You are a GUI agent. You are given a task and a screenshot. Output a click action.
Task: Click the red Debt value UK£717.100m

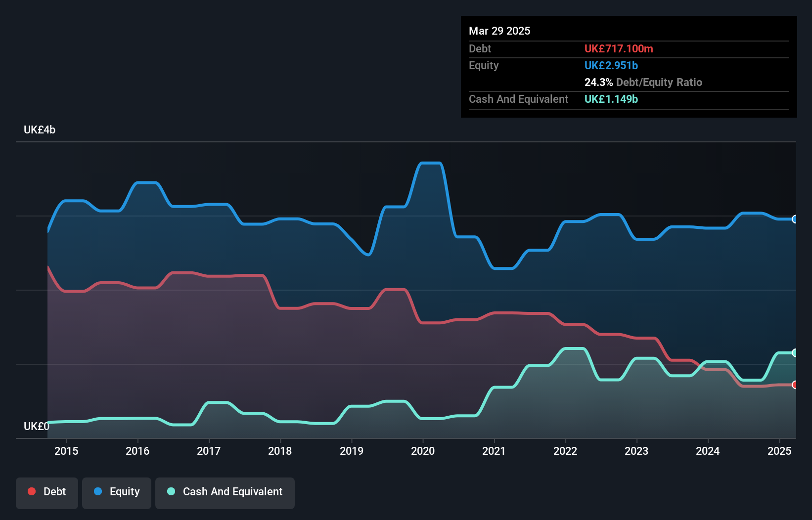tap(619, 48)
